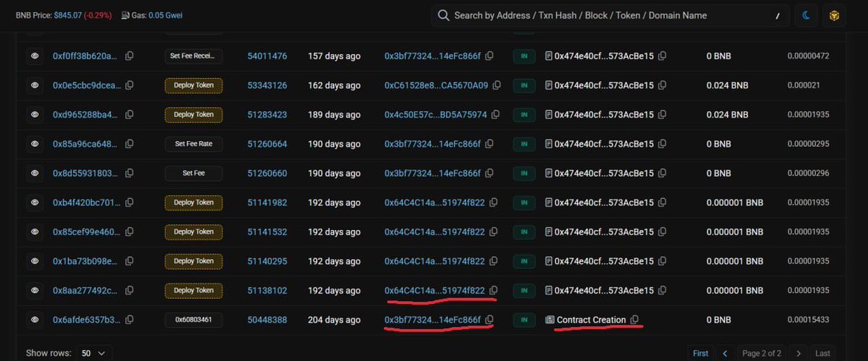The width and height of the screenshot is (868, 361).
Task: Preview transaction 0x85cef99e460 with eye icon
Action: click(x=34, y=232)
